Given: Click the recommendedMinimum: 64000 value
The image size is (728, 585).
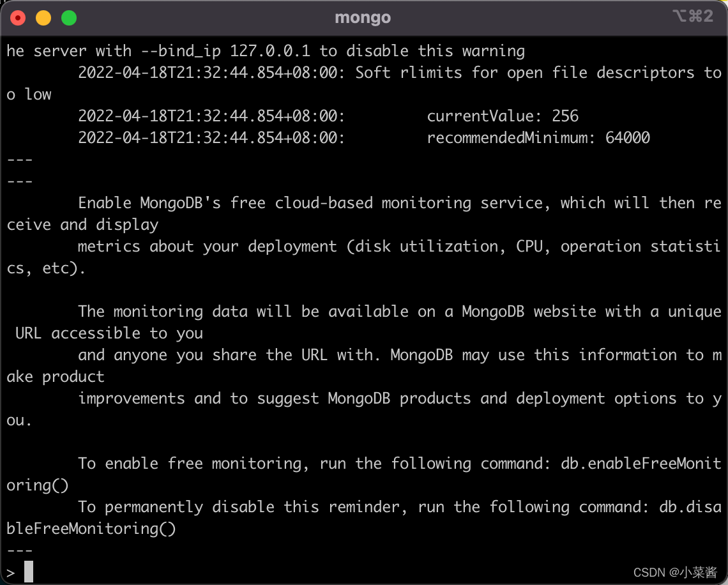Looking at the screenshot, I should coord(538,137).
